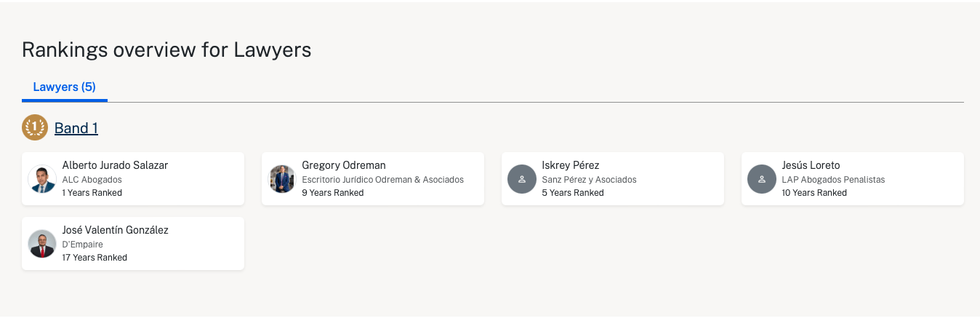Click Iskrey Pérez's placeholder avatar icon
This screenshot has width=980, height=321.
(521, 179)
